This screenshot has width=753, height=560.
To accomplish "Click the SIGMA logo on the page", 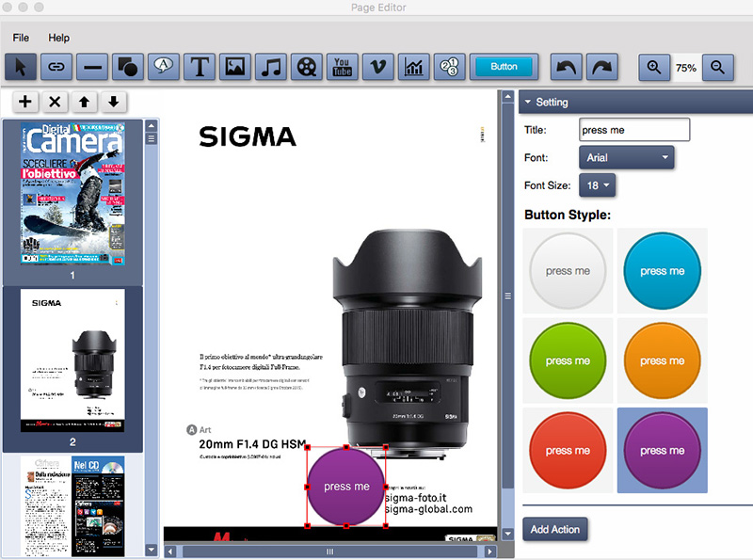I will click(248, 136).
